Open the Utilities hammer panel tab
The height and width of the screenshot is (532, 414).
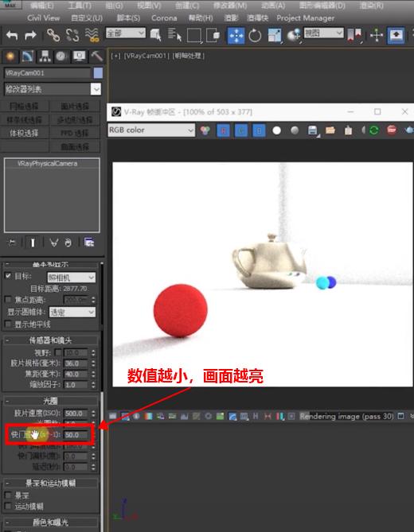(x=96, y=56)
